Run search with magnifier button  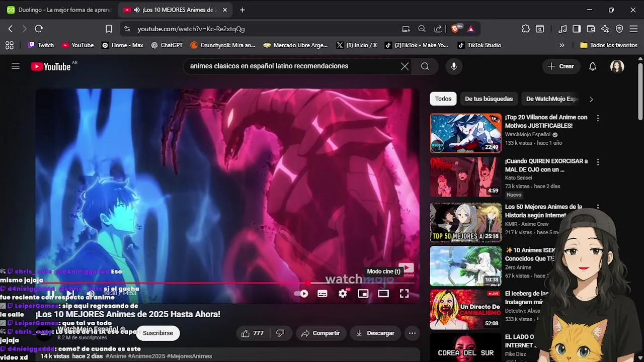pos(425,66)
